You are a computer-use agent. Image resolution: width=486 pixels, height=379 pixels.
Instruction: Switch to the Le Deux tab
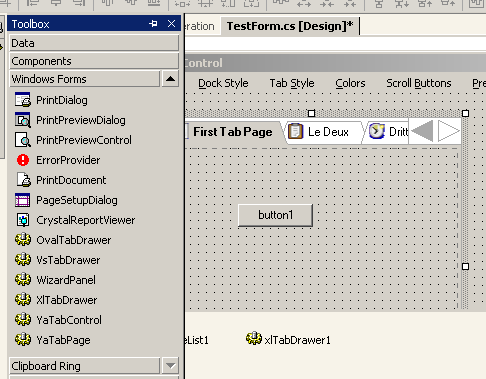click(x=323, y=132)
